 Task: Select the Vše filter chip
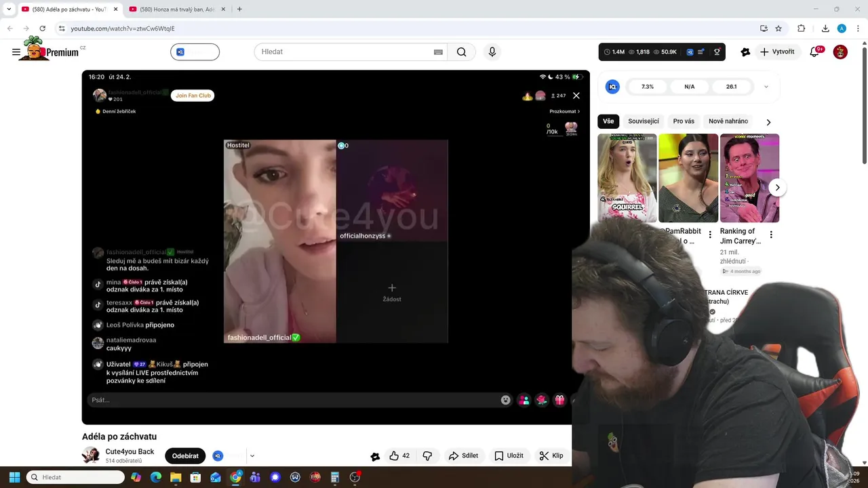point(608,121)
